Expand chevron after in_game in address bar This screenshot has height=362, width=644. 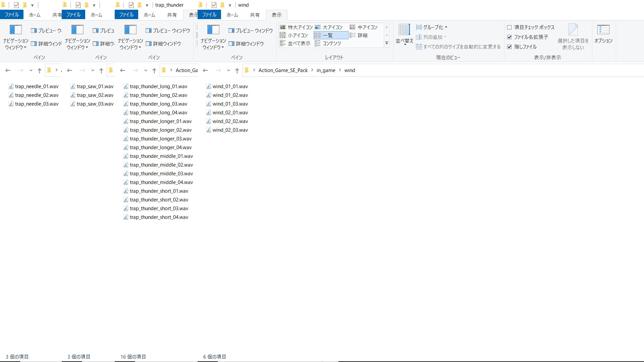point(340,70)
